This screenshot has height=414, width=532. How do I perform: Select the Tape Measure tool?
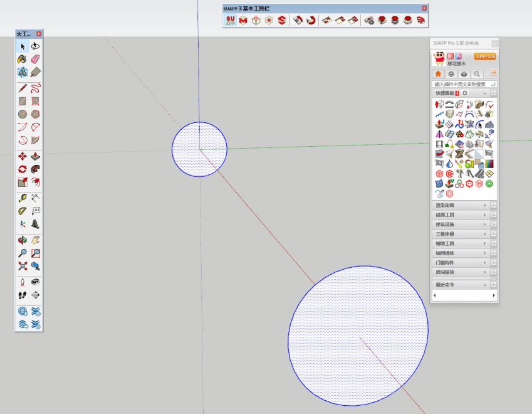coord(23,198)
